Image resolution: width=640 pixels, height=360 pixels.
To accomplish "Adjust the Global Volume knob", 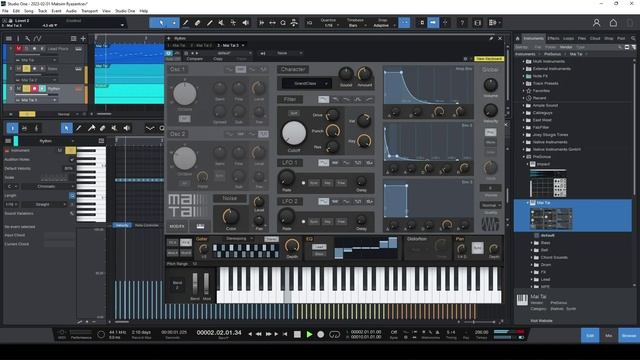I will [x=490, y=84].
